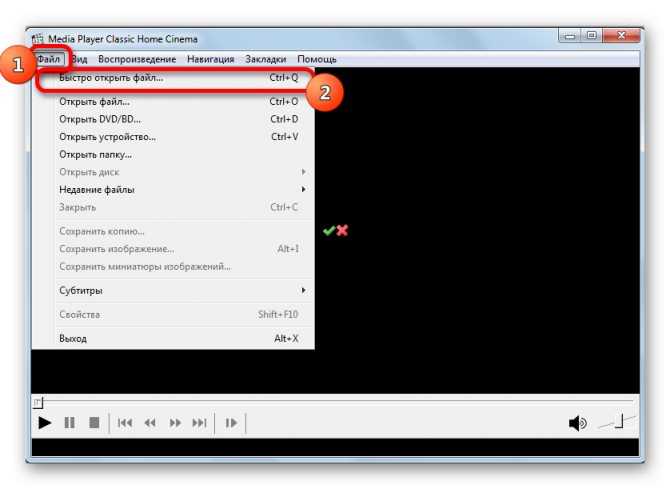The width and height of the screenshot is (670, 489).
Task: Select Выход to exit player
Action: pyautogui.click(x=173, y=339)
